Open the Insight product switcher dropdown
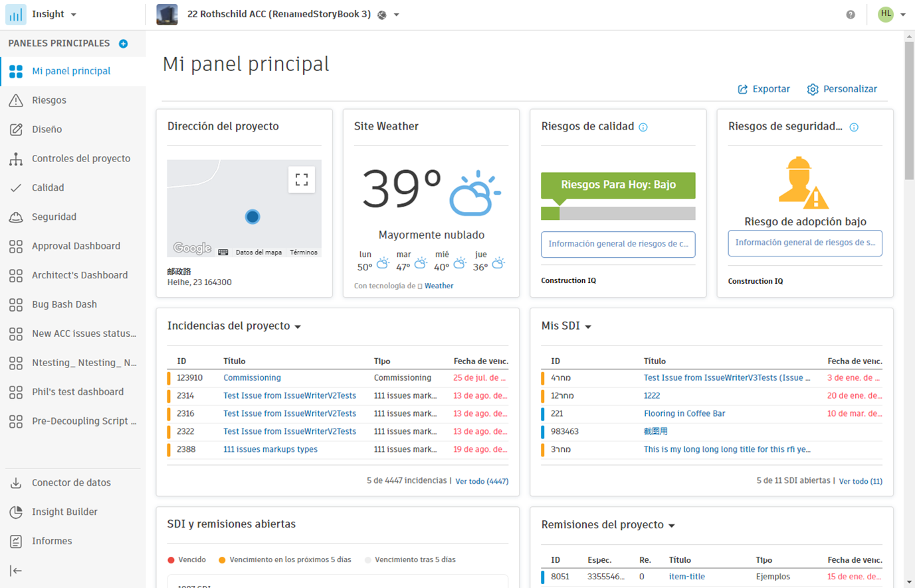Viewport: 915px width, 588px height. 54,14
